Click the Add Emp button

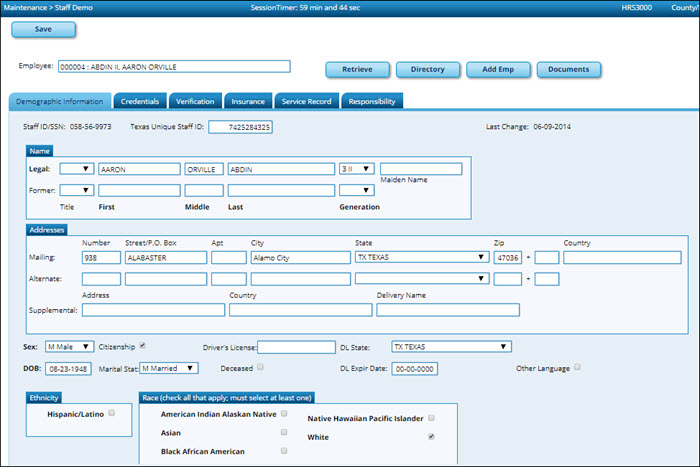497,70
